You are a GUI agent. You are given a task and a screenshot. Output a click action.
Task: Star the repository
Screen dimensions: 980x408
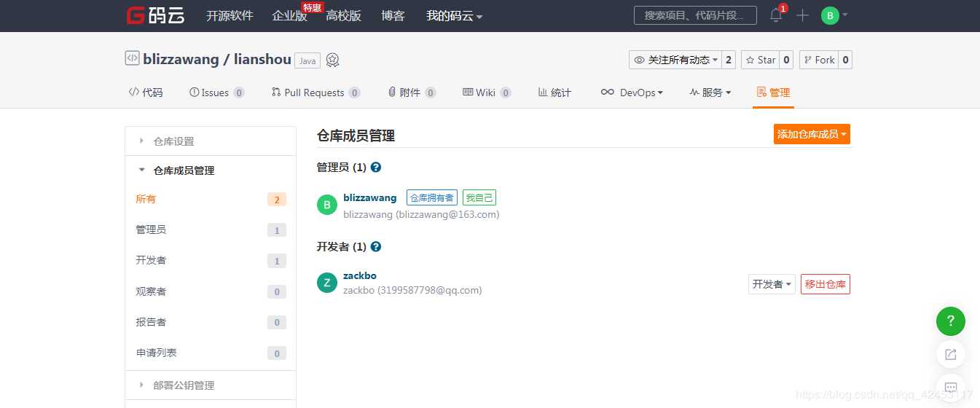[x=760, y=60]
